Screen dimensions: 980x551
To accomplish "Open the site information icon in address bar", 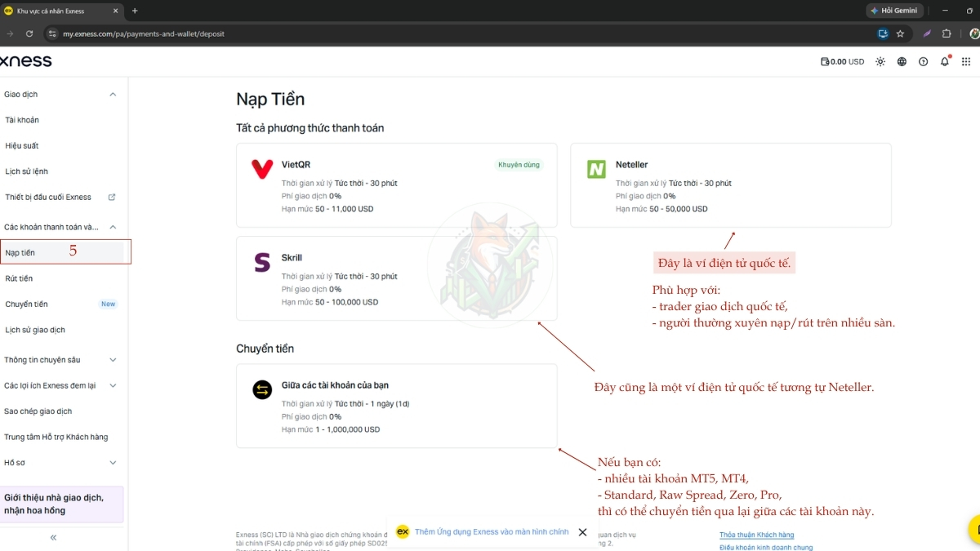I will pos(51,33).
